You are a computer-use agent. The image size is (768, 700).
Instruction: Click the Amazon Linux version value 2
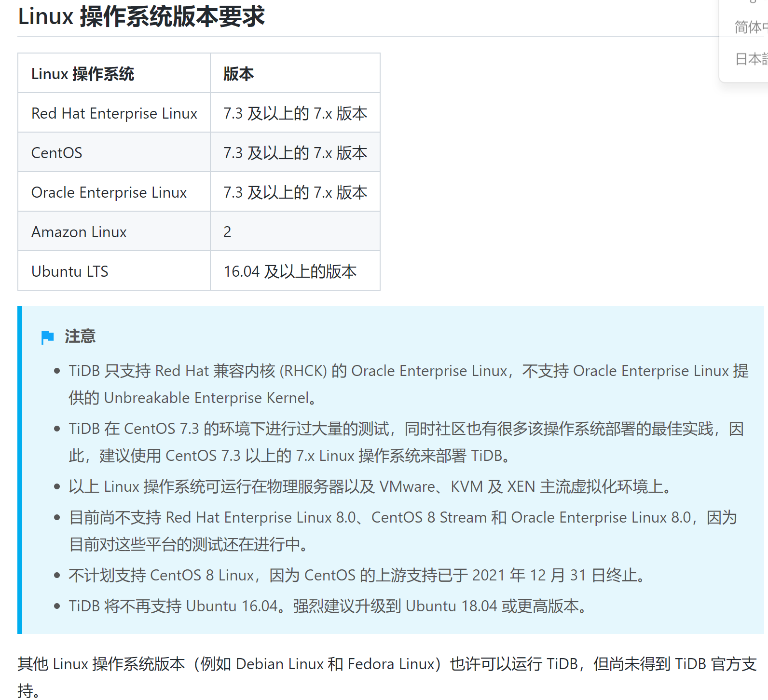pyautogui.click(x=295, y=231)
